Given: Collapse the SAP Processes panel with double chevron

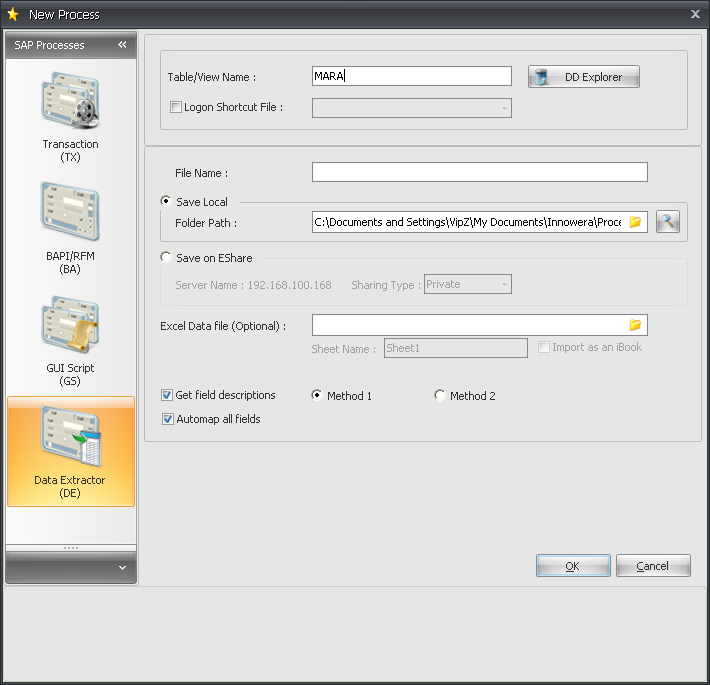Looking at the screenshot, I should [x=122, y=45].
